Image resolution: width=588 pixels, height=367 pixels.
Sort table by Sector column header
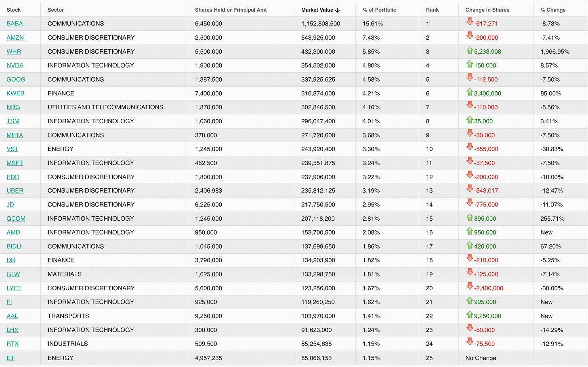click(56, 10)
